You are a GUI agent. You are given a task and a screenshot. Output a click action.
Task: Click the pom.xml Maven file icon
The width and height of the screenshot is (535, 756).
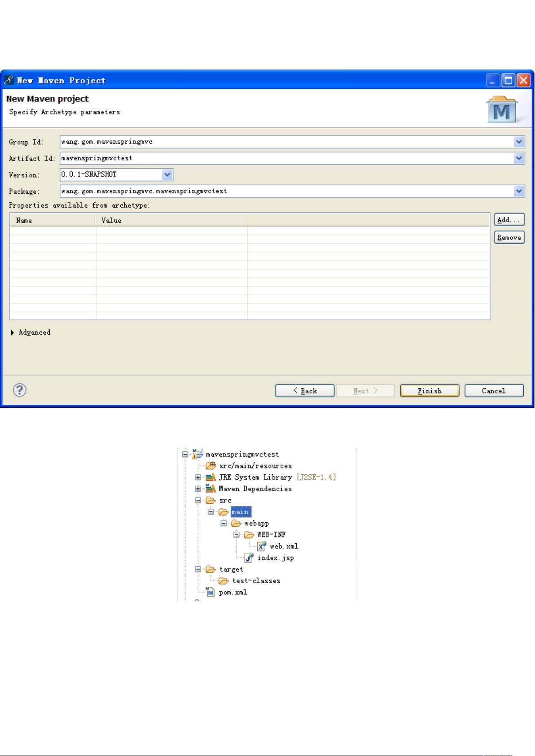pyautogui.click(x=210, y=592)
